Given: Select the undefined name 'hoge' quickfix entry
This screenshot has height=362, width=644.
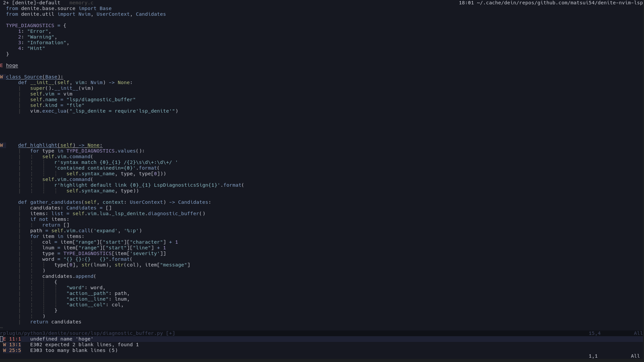Looking at the screenshot, I should pyautogui.click(x=62, y=339).
